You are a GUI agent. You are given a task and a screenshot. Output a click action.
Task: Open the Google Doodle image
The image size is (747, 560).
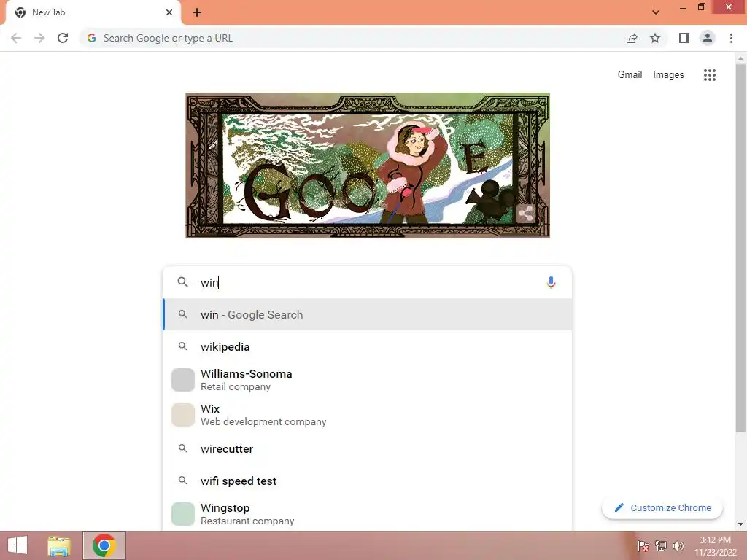pyautogui.click(x=368, y=166)
